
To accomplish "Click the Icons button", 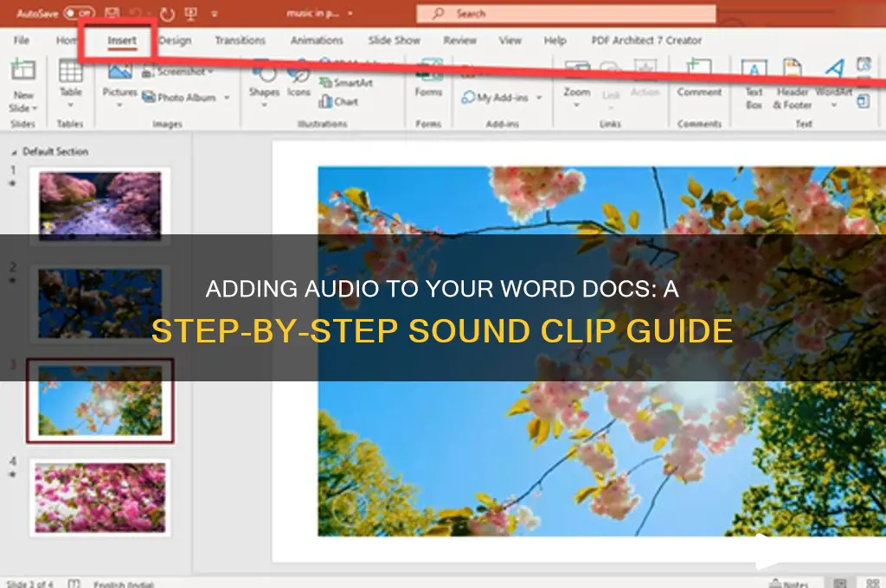I will point(299,79).
